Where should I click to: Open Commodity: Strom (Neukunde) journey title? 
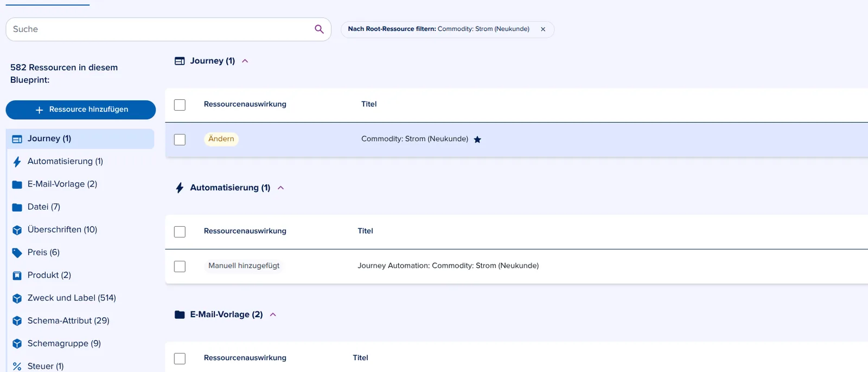tap(414, 139)
